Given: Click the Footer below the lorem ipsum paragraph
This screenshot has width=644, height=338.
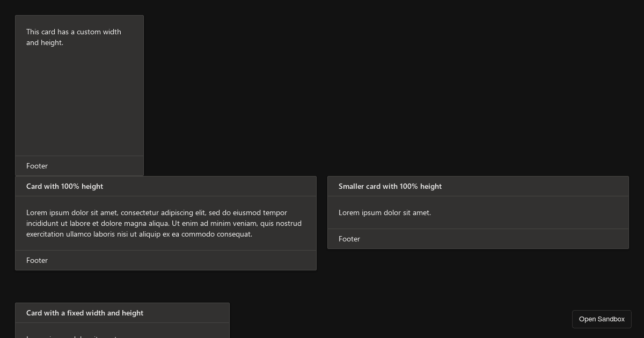Looking at the screenshot, I should point(37,260).
